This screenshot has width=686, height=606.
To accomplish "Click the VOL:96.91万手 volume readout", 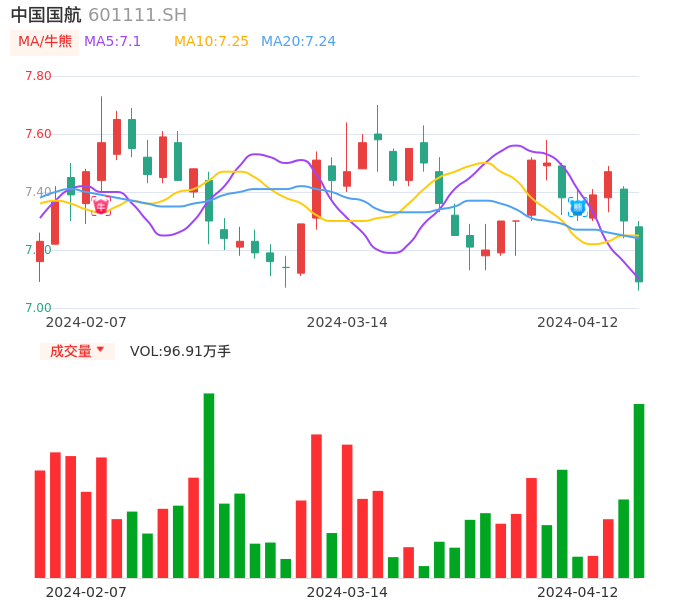I will pyautogui.click(x=180, y=351).
